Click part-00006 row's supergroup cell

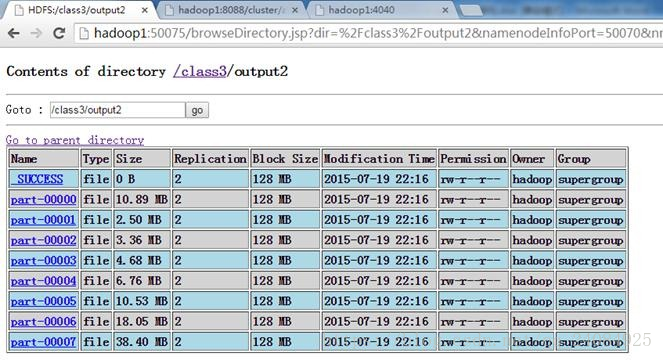[x=591, y=321]
